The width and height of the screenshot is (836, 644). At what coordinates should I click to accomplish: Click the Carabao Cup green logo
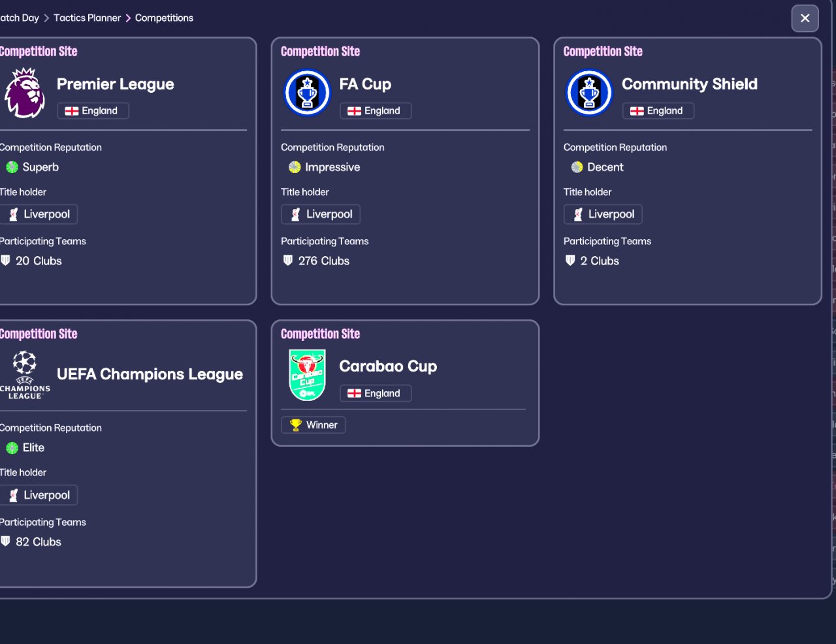point(307,375)
